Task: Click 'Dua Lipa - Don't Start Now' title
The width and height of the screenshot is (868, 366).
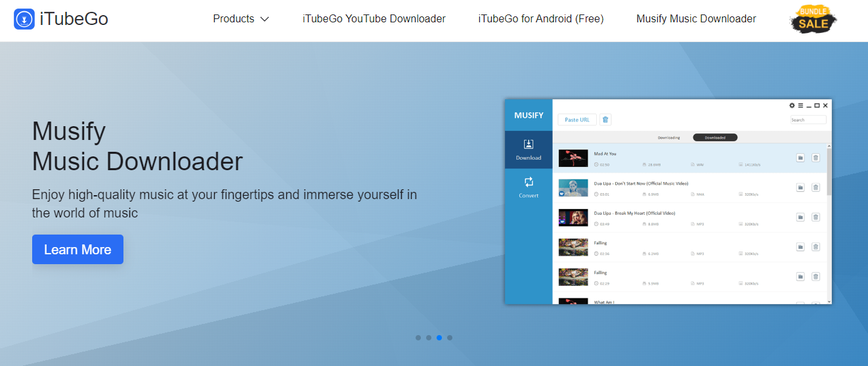Action: [641, 183]
